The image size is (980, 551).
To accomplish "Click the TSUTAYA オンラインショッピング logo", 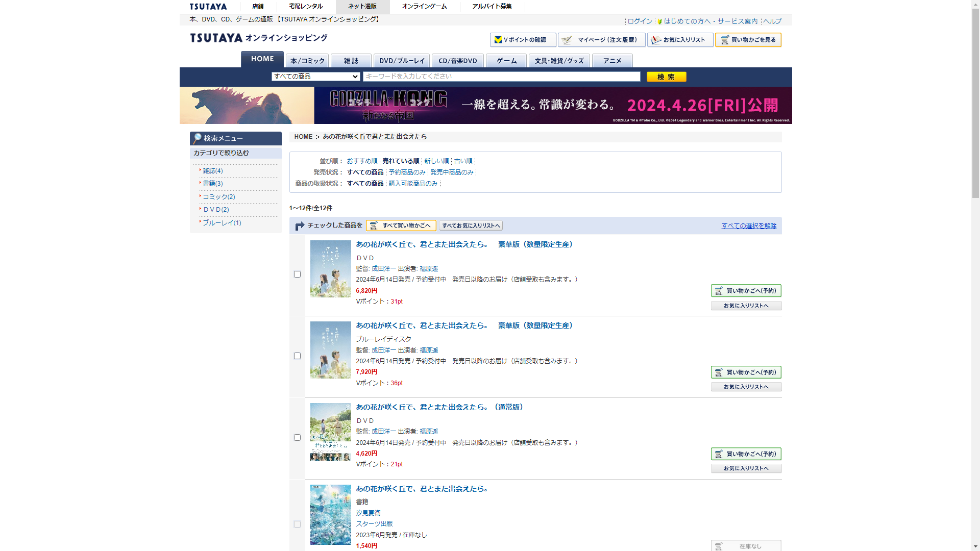I will coord(259,38).
